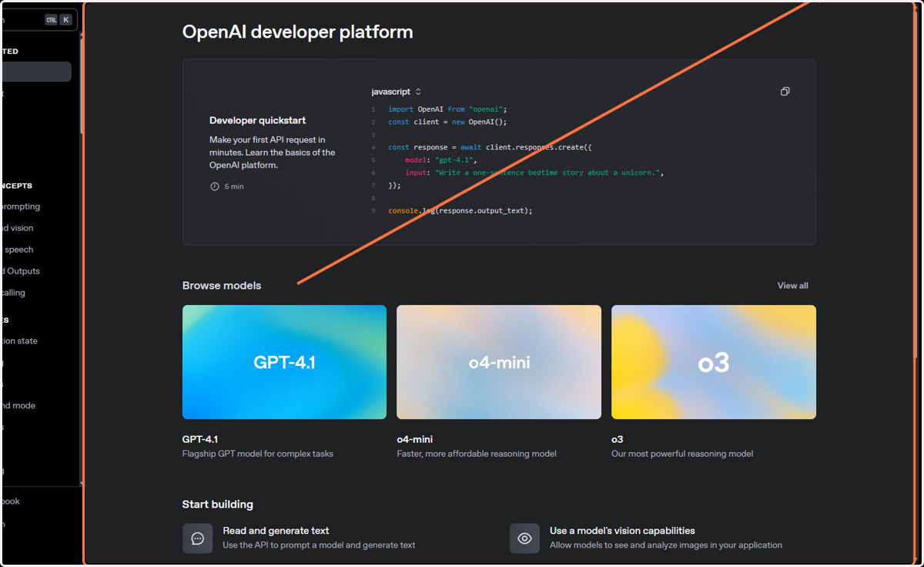The width and height of the screenshot is (924, 567).
Task: Click 'Allow models to see and analyze images' text
Action: click(666, 545)
